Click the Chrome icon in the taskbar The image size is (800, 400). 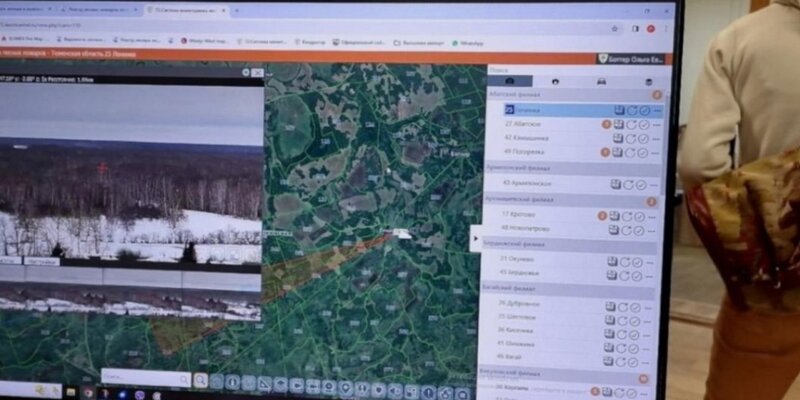coord(88,393)
